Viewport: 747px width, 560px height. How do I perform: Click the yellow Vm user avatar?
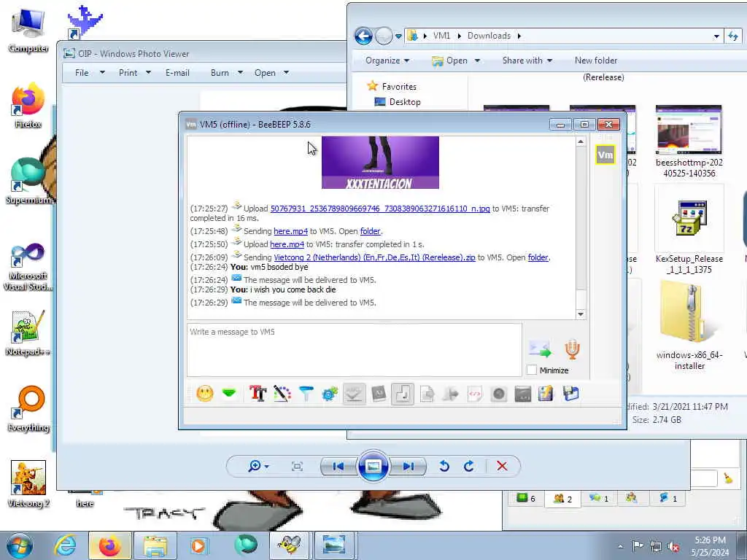coord(605,155)
